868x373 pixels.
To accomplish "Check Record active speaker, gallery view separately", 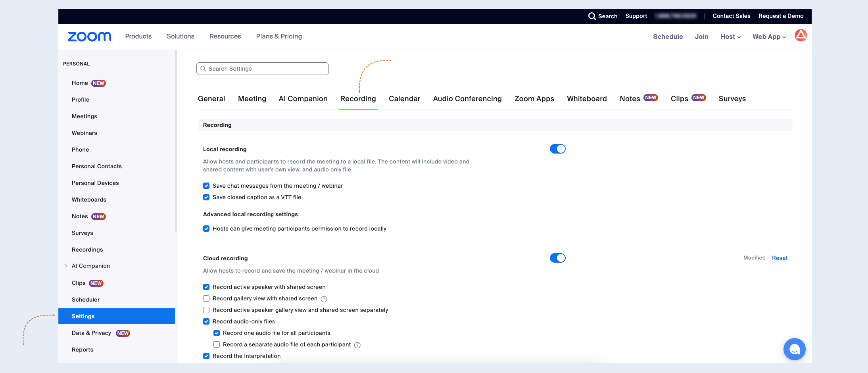I will tap(206, 310).
